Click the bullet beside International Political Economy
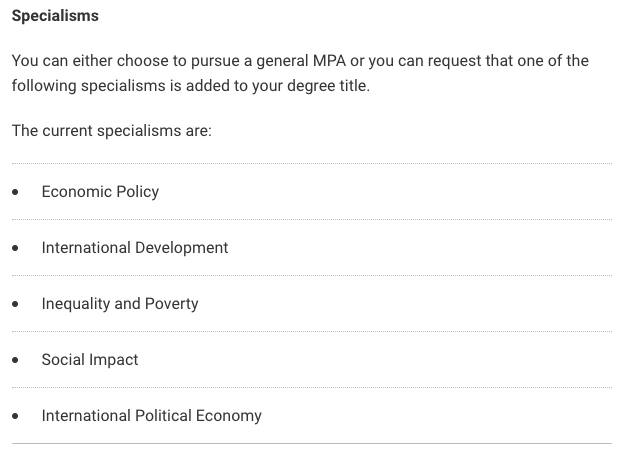This screenshot has height=454, width=622. 15,416
